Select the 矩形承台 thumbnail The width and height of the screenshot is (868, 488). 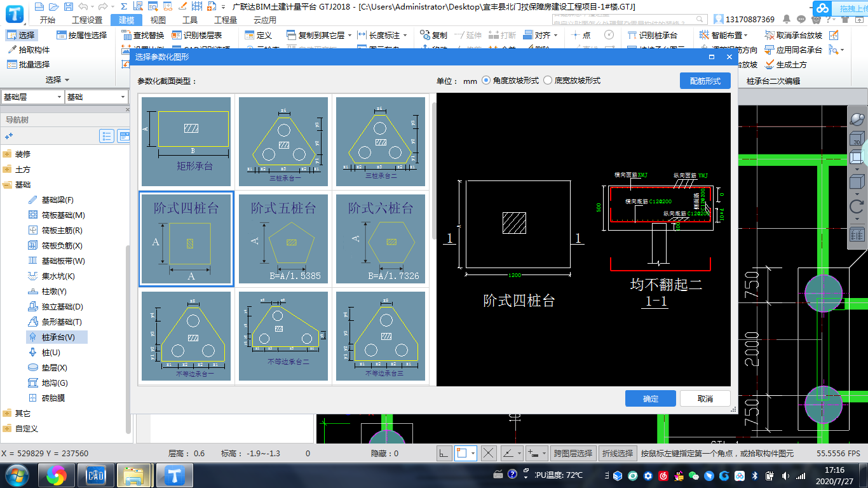pos(186,141)
